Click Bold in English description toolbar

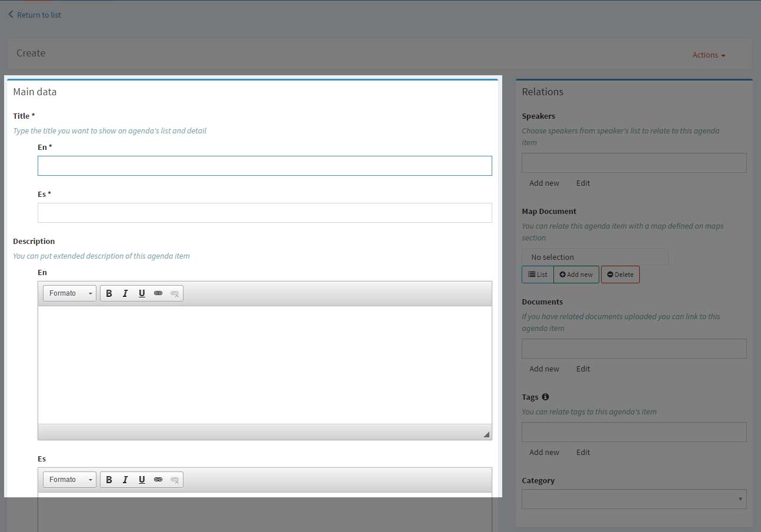point(109,293)
